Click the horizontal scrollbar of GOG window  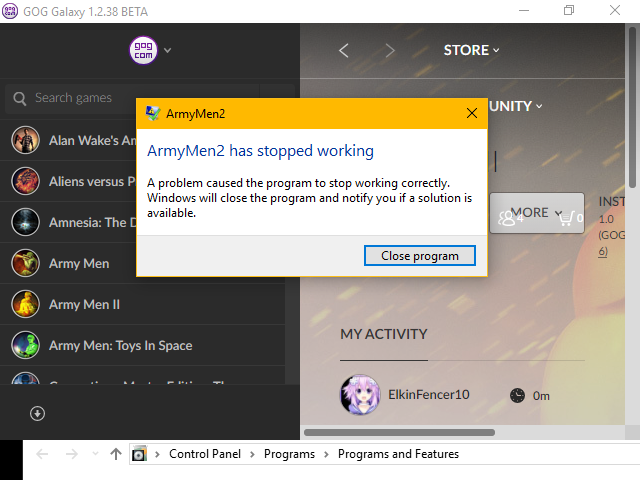point(400,432)
